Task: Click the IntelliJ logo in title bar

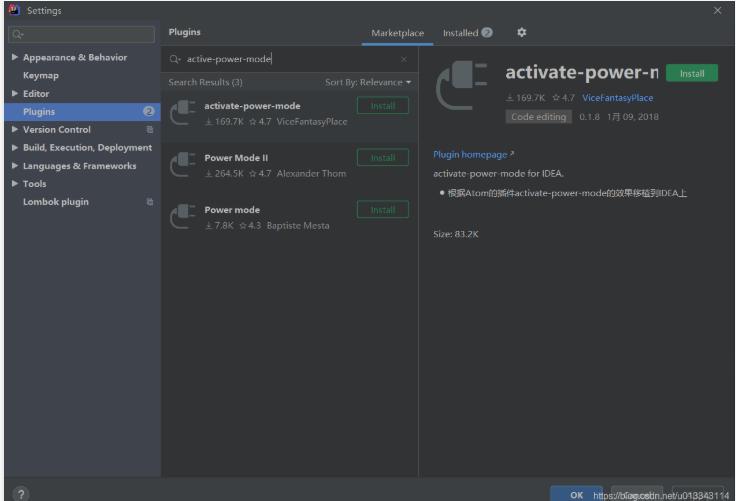Action: coord(14,10)
